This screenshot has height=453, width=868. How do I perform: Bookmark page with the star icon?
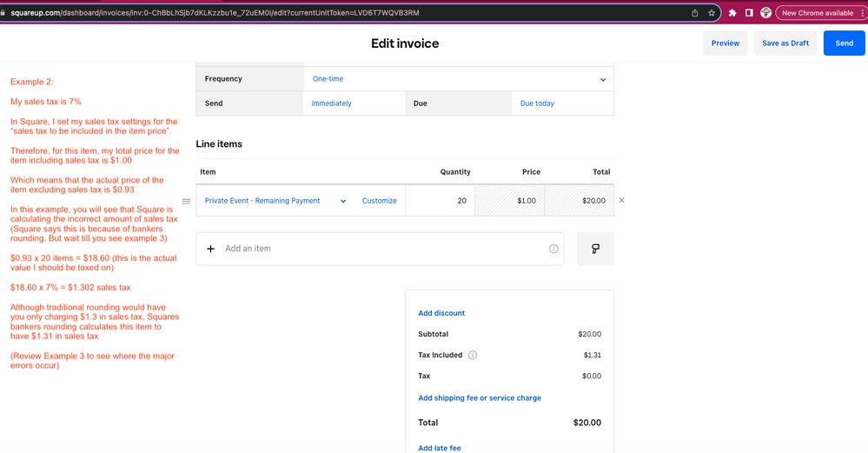712,13
